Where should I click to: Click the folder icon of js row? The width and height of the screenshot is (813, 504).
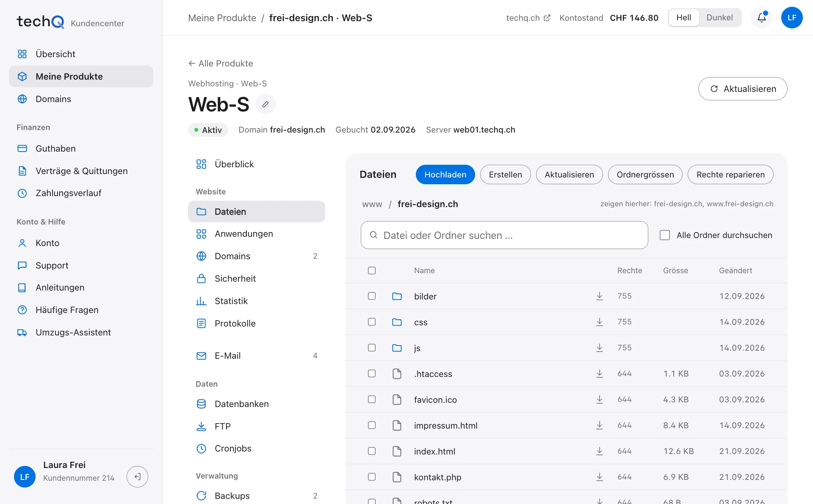(397, 348)
